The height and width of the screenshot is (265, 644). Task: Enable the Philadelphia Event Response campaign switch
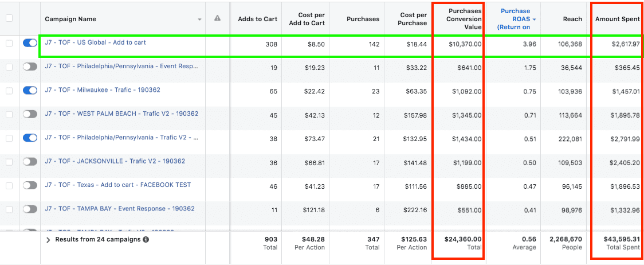pos(30,67)
